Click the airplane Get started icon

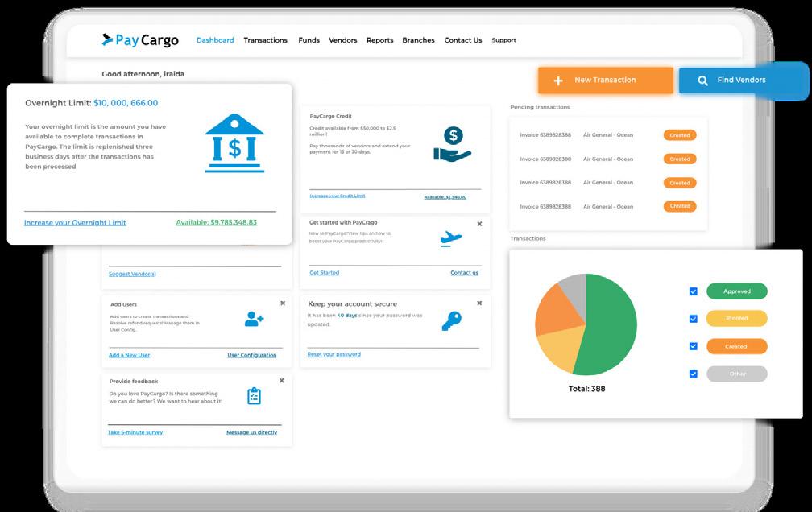450,238
